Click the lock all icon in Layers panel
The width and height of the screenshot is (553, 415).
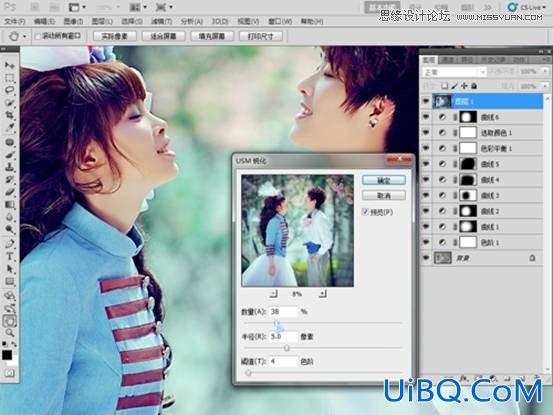pos(474,86)
